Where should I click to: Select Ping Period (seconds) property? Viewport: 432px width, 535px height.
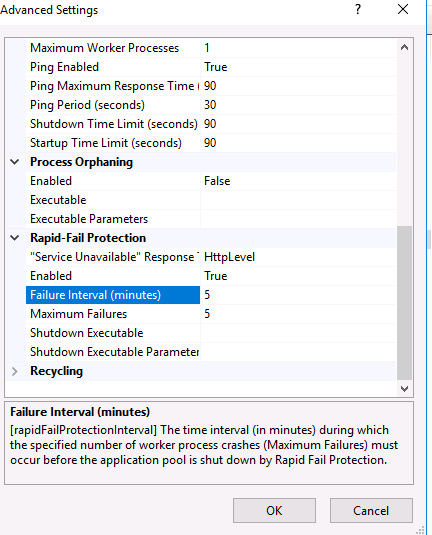113,105
